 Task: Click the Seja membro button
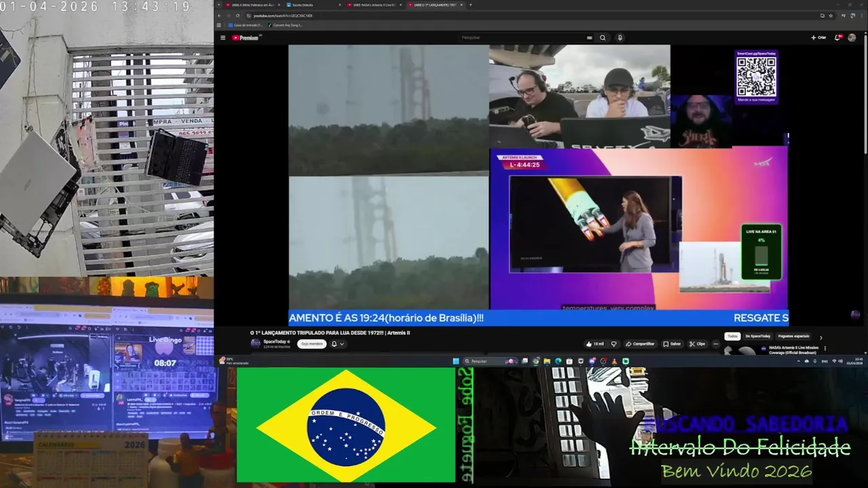tap(311, 344)
